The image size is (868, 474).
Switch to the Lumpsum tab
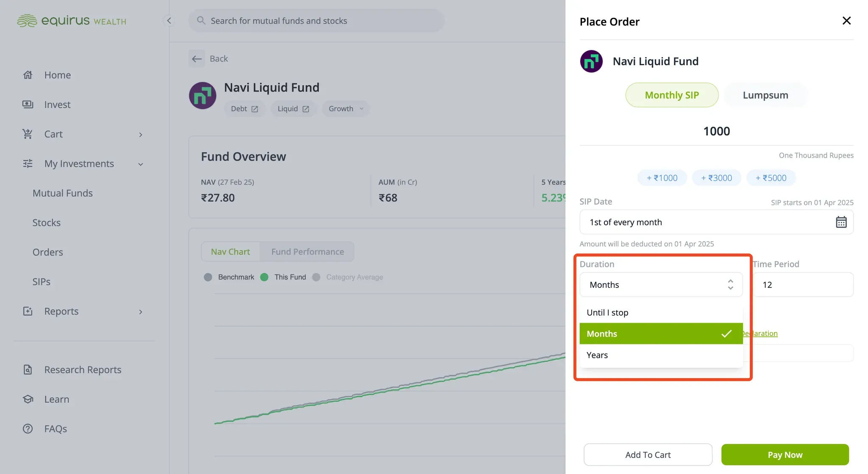click(765, 95)
